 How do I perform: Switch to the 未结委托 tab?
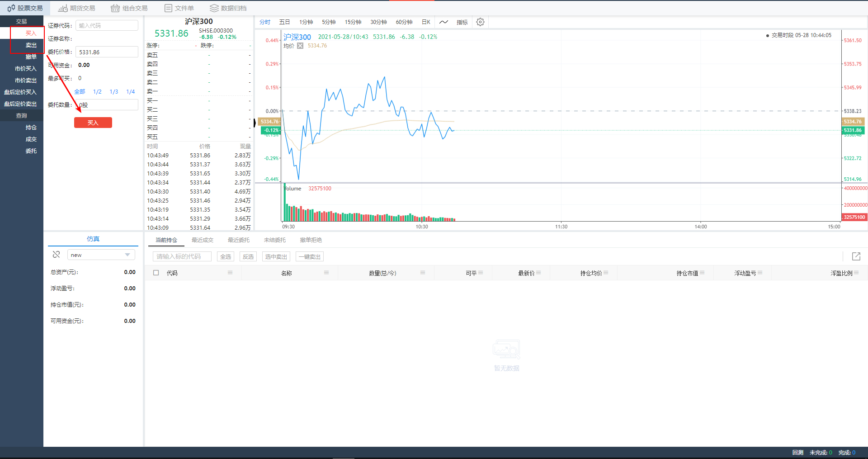(275, 240)
